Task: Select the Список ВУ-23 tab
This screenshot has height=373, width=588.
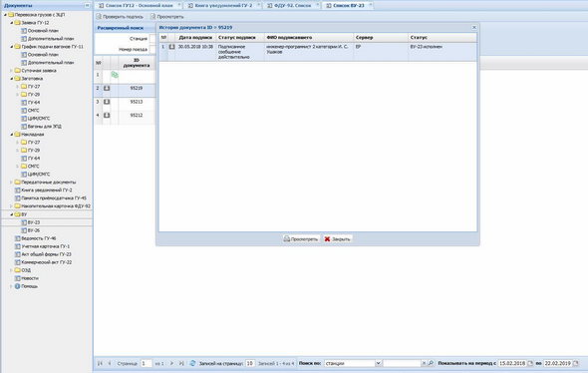Action: tap(348, 6)
